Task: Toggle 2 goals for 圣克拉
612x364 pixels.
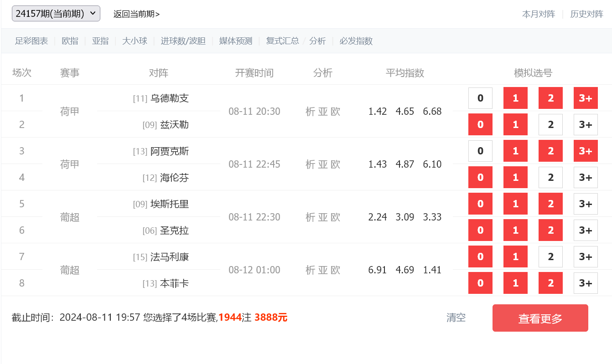Action: click(x=550, y=231)
